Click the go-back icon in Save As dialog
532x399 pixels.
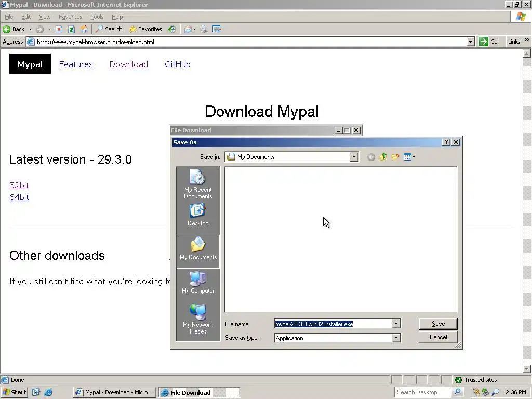click(371, 157)
